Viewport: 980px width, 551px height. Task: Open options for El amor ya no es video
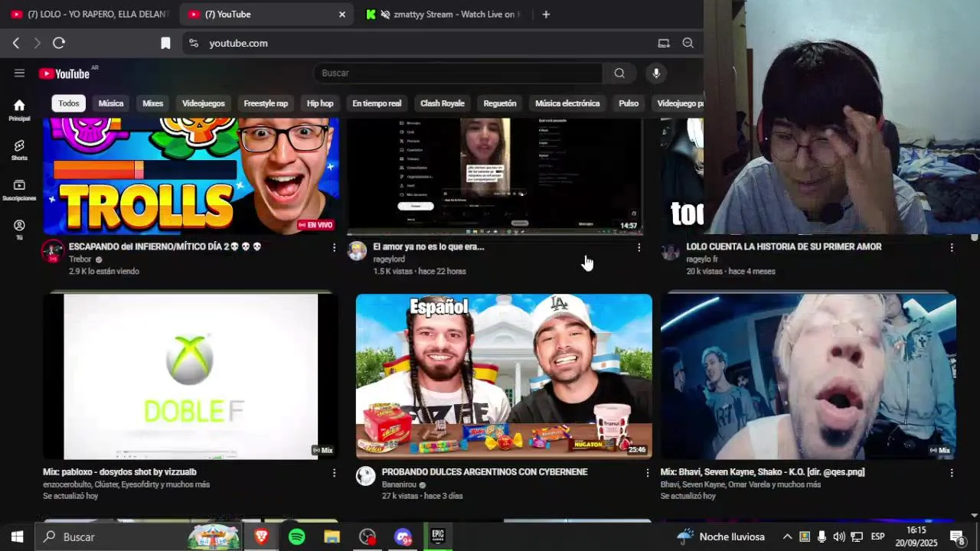pyautogui.click(x=639, y=247)
